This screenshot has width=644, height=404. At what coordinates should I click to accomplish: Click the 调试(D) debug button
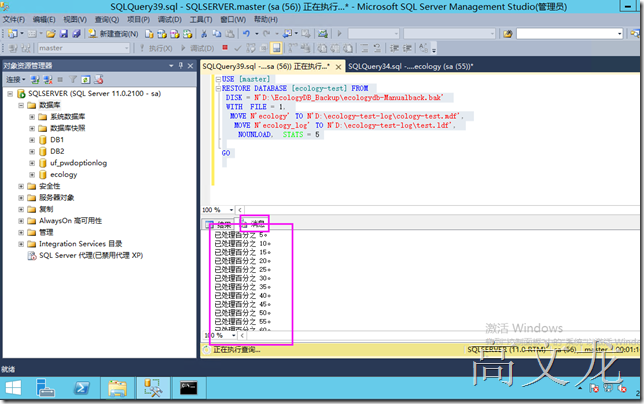pos(198,48)
